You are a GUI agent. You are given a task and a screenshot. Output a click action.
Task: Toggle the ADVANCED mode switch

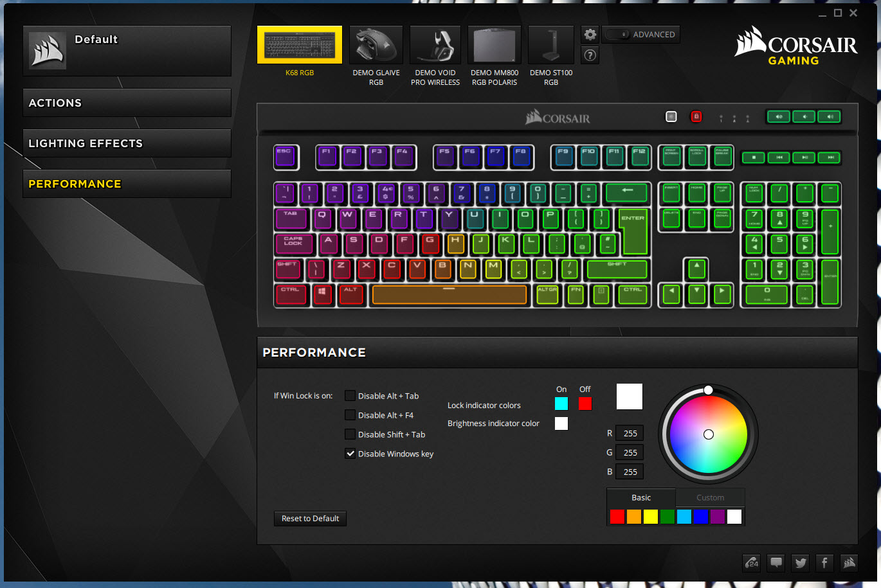(x=617, y=35)
